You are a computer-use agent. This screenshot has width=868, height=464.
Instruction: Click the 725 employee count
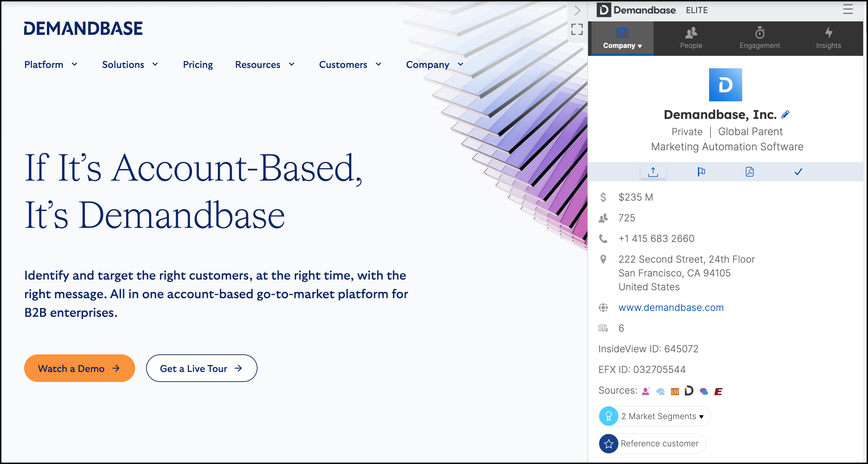click(x=627, y=218)
